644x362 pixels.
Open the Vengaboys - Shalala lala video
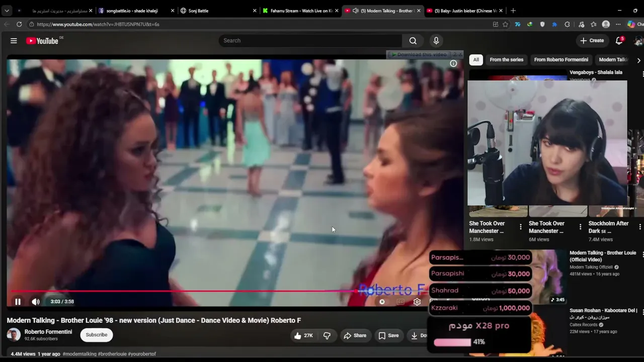[x=596, y=72]
